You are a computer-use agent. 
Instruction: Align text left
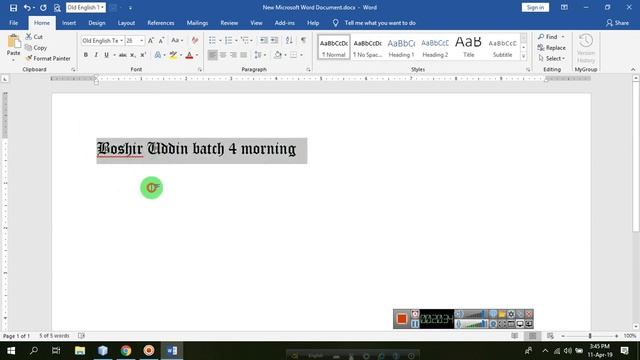pos(213,55)
